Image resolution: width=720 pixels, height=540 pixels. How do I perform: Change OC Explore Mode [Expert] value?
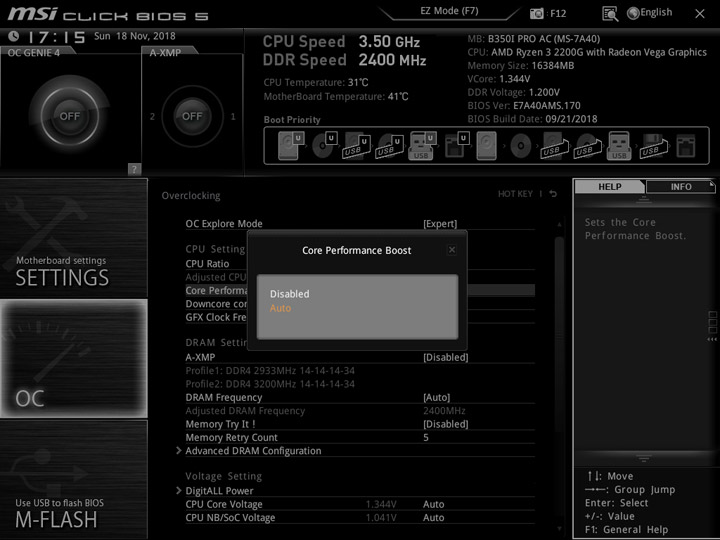pyautogui.click(x=440, y=224)
